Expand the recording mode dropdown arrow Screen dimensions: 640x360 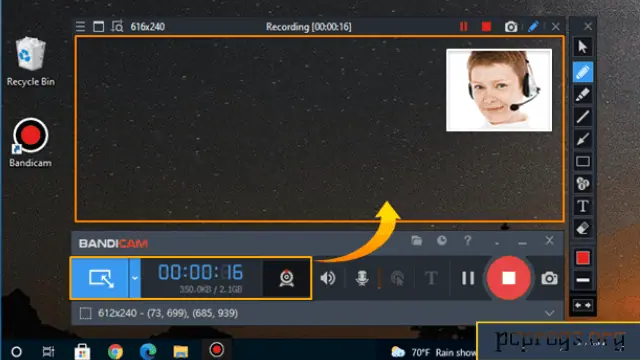(x=135, y=278)
